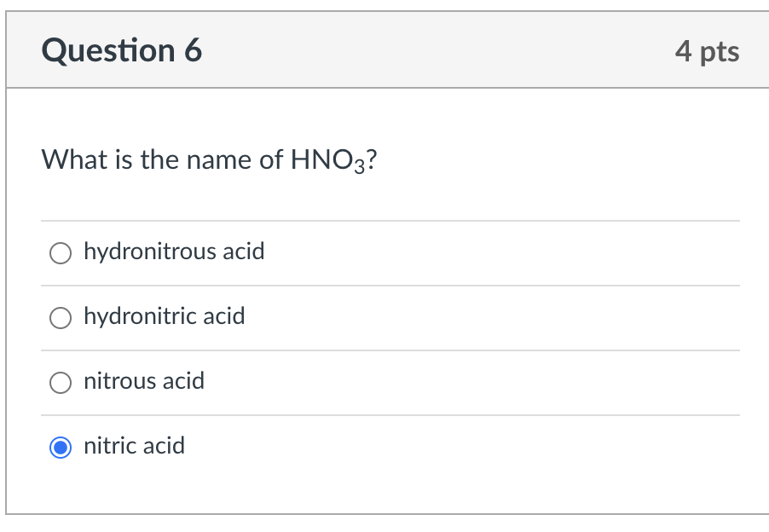Click the "nitrous acid" answer label text
769x532 pixels.
coord(144,381)
